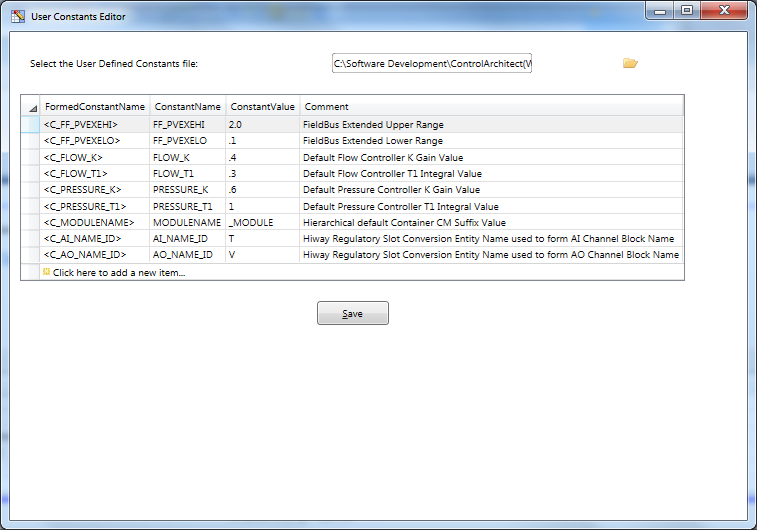Click the User Constants Editor title icon
This screenshot has width=757, height=530.
(x=18, y=16)
